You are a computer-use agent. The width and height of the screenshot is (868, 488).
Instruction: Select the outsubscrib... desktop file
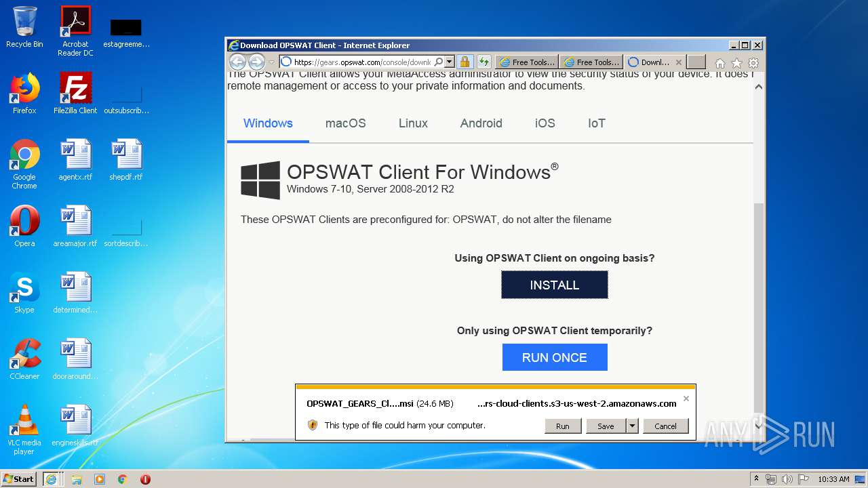click(126, 99)
